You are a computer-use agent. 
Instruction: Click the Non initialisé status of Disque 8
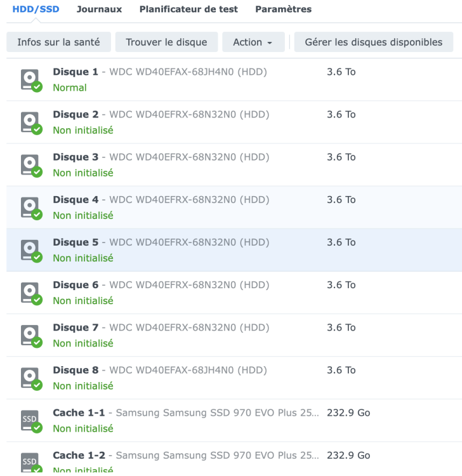83,386
